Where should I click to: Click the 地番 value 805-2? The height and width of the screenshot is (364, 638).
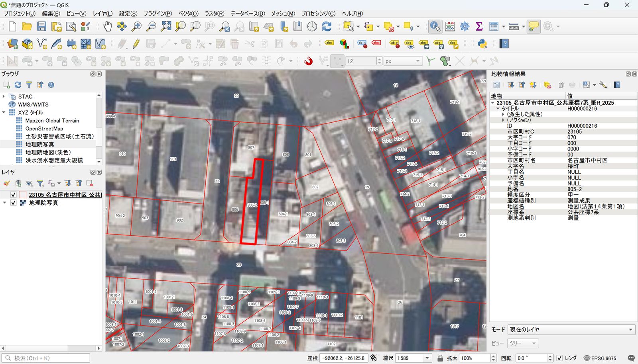coord(575,189)
